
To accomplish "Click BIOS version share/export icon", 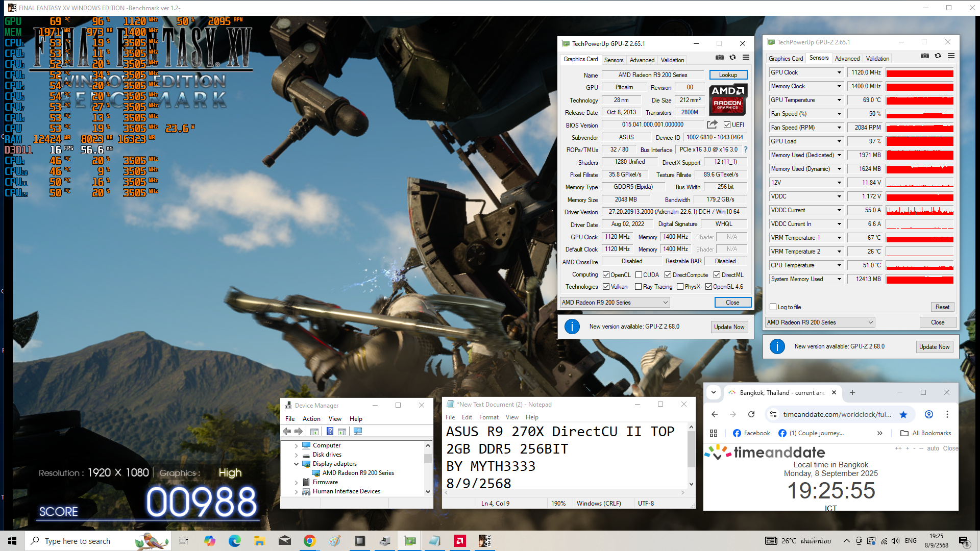I will (712, 124).
